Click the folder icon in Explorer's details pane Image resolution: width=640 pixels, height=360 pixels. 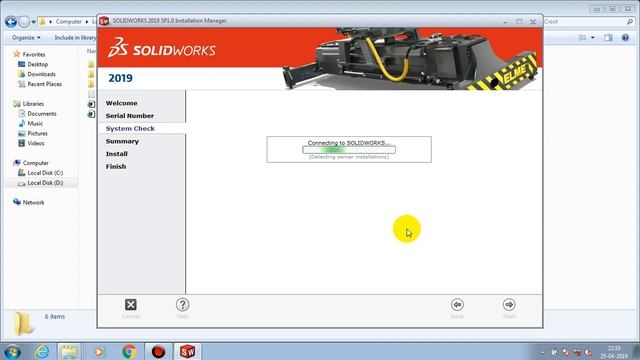(23, 324)
